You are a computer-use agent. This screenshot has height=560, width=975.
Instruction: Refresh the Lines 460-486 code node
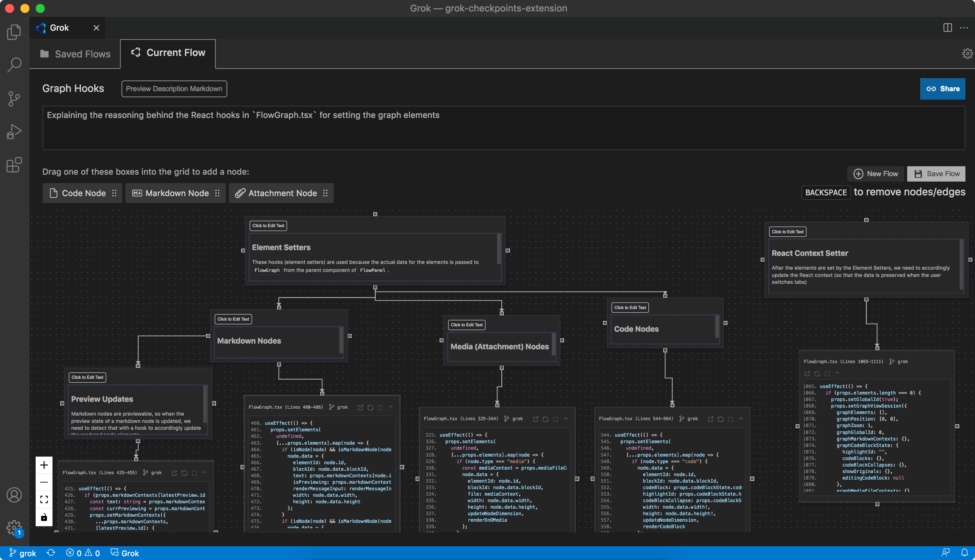[370, 407]
